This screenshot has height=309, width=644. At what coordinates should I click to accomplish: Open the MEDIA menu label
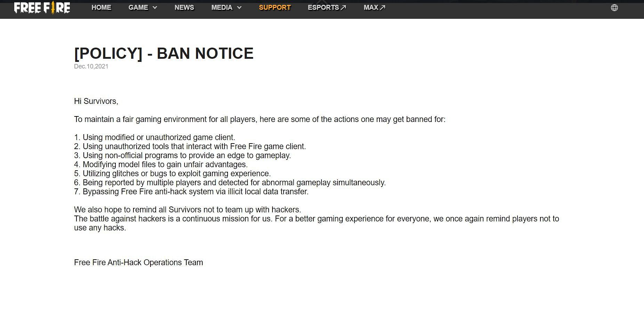[x=222, y=8]
